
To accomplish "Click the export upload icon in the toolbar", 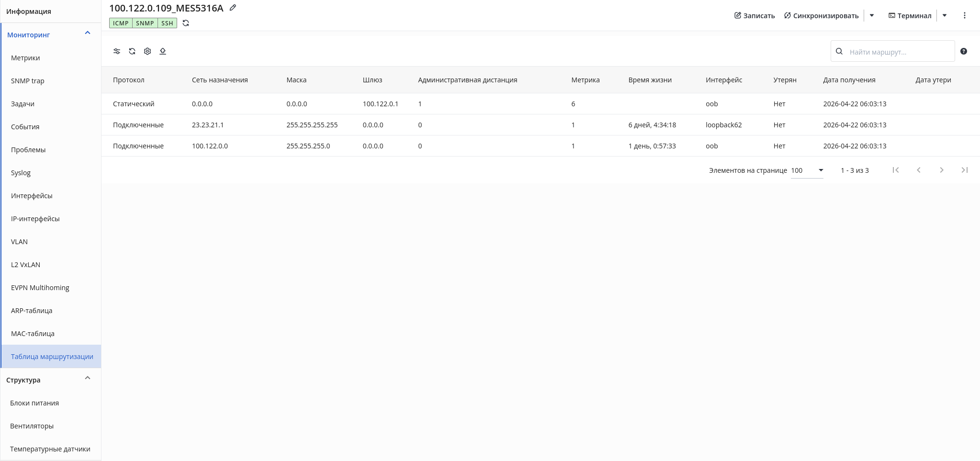I will [163, 51].
